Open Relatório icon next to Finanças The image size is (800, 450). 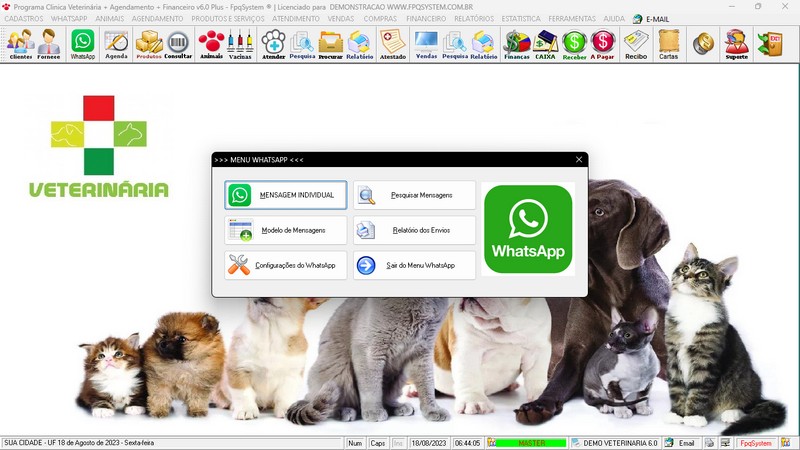(484, 44)
